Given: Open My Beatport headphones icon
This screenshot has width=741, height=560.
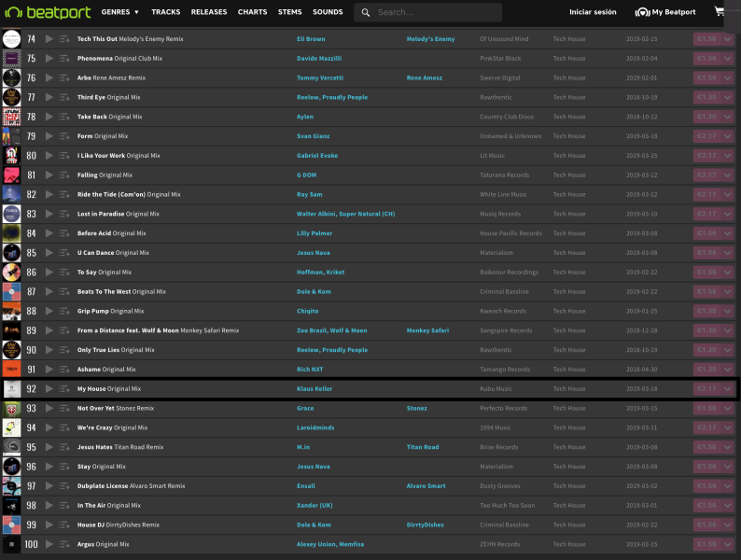Looking at the screenshot, I should tap(642, 12).
